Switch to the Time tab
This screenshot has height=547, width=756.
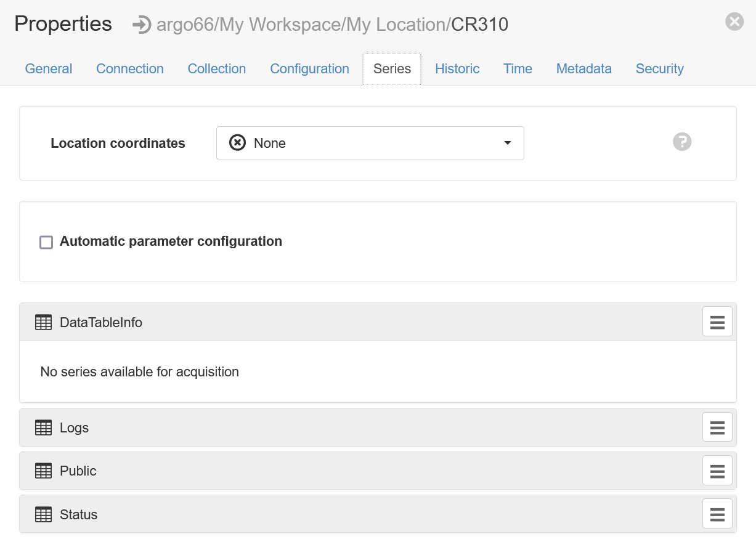518,68
